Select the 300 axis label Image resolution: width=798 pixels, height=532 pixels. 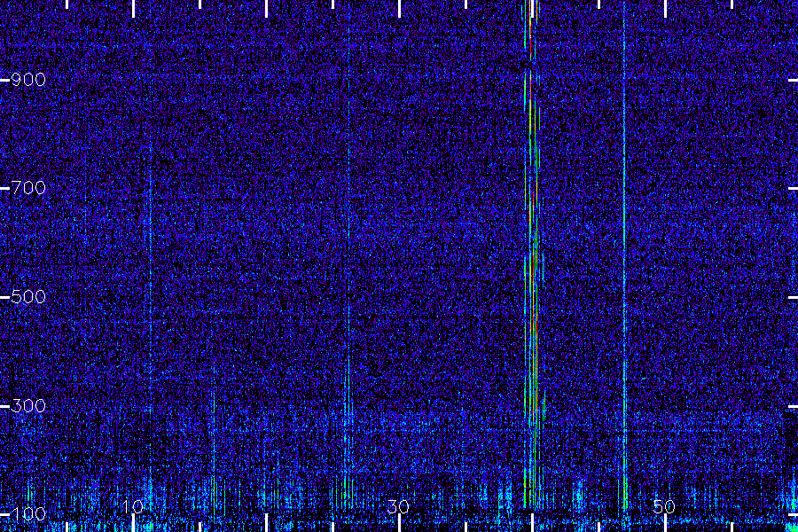[x=28, y=406]
